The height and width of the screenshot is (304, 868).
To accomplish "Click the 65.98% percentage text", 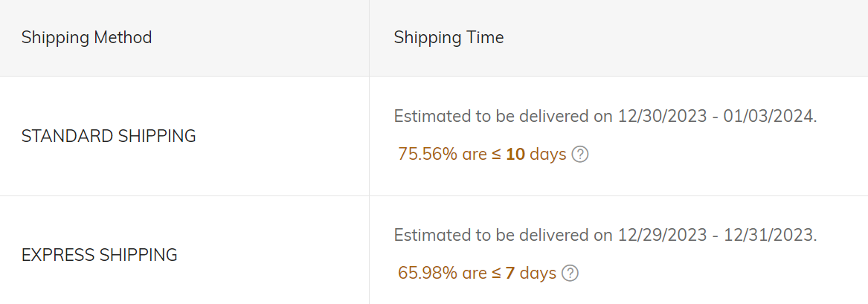I will click(428, 273).
